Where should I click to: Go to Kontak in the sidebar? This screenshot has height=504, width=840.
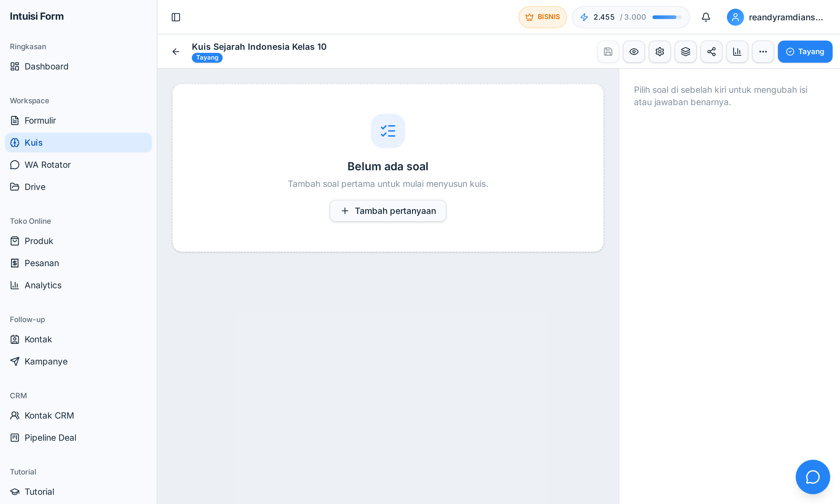tap(78, 339)
